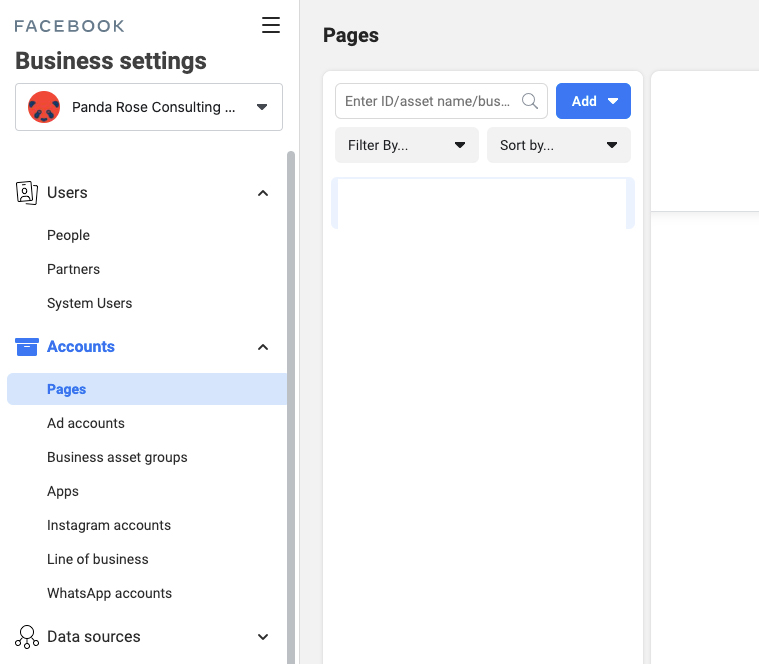Open the Filter By dropdown

[x=406, y=145]
